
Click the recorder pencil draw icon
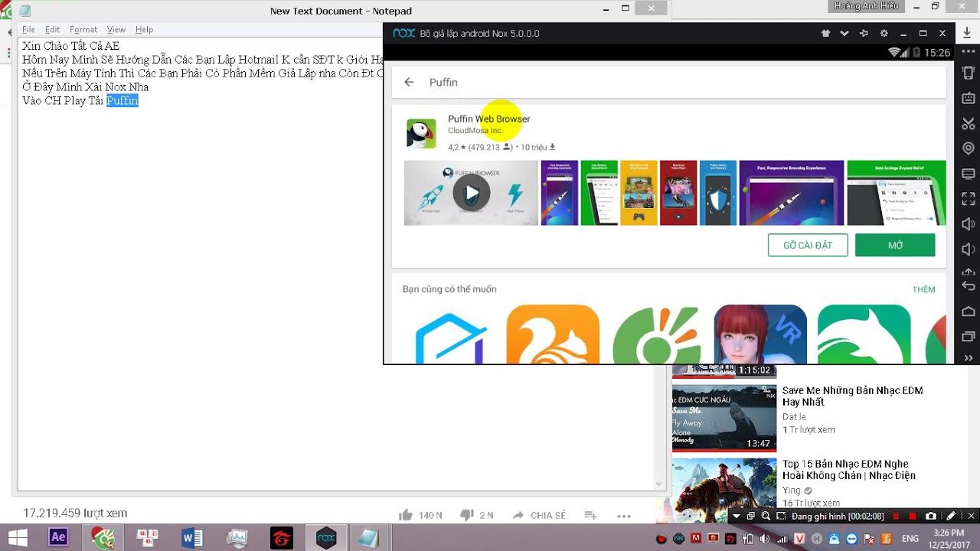pos(951,517)
